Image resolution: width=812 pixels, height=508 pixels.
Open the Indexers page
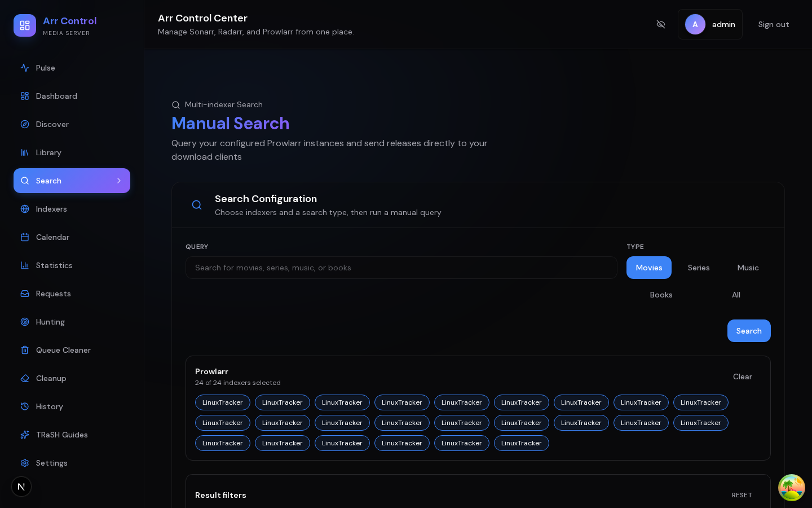[x=72, y=209]
